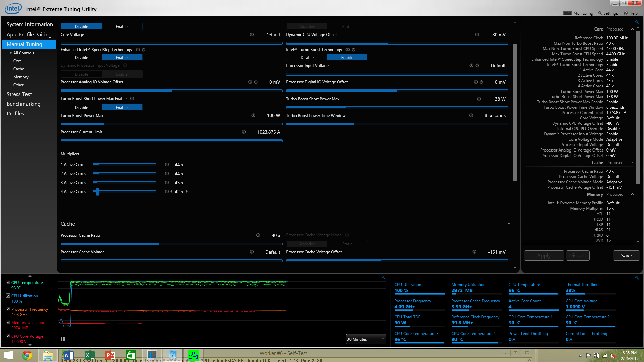Image resolution: width=644 pixels, height=362 pixels.
Task: Click the wrench icon above the Proposed settings panel
Action: (x=637, y=22)
